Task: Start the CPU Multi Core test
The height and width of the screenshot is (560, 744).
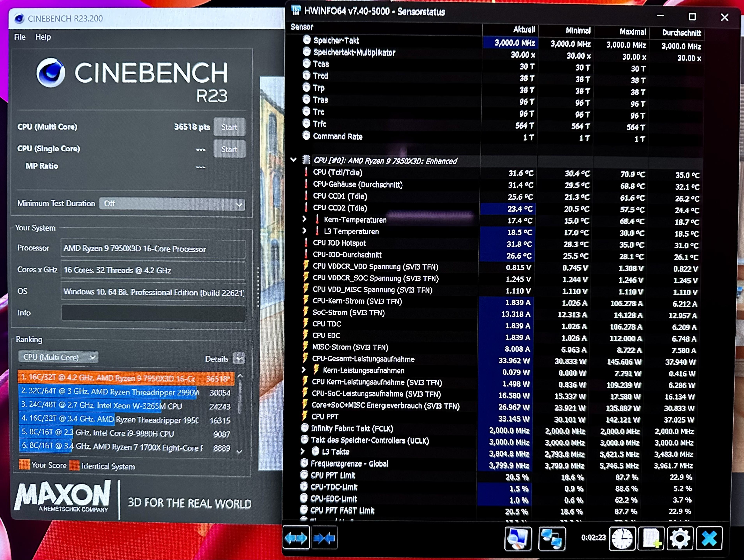Action: tap(229, 127)
